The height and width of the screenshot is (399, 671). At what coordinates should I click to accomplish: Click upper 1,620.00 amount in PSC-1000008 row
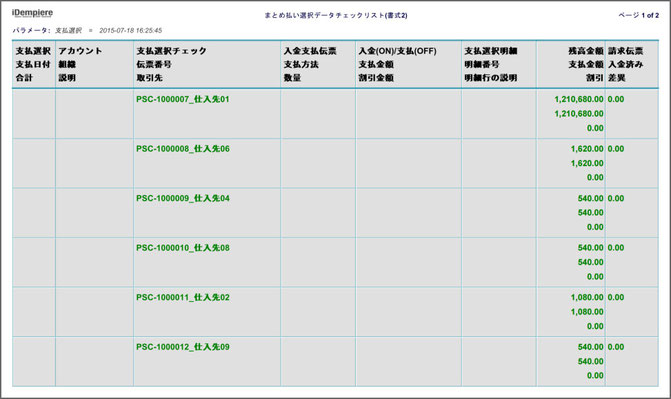point(587,149)
